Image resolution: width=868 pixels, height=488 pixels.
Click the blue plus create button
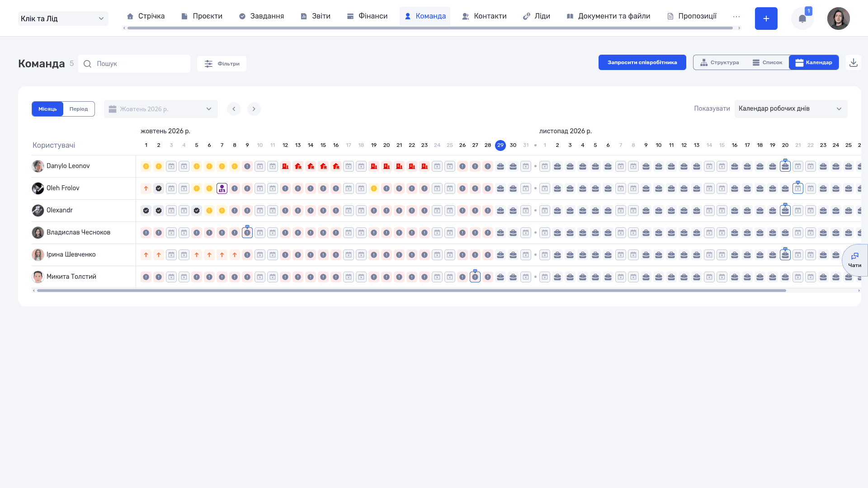766,19
